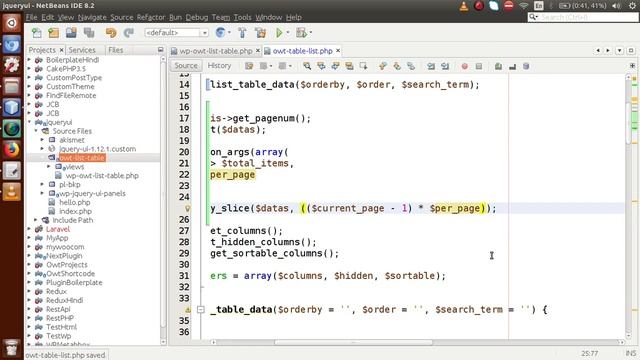Expand the views folder

49,167
